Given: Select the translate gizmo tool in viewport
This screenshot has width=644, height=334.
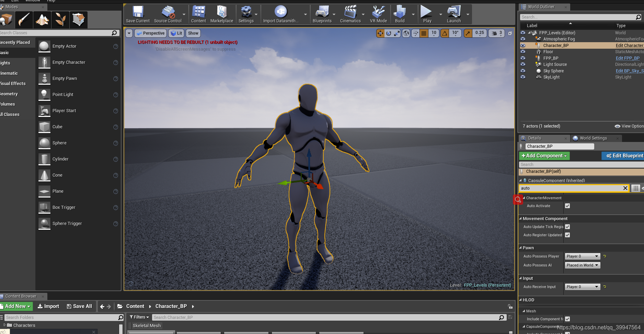Looking at the screenshot, I should click(x=380, y=33).
